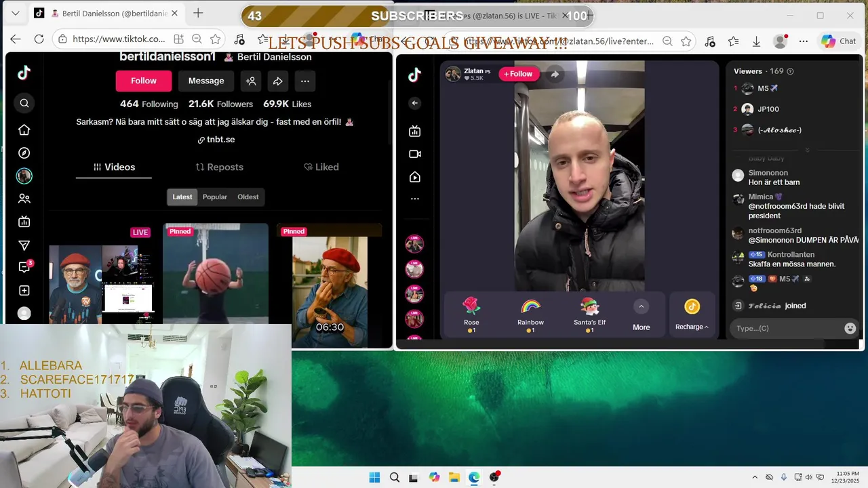This screenshot has height=488, width=868.
Task: Refresh the Bertil Danielsson TikTok page
Action: [39, 39]
